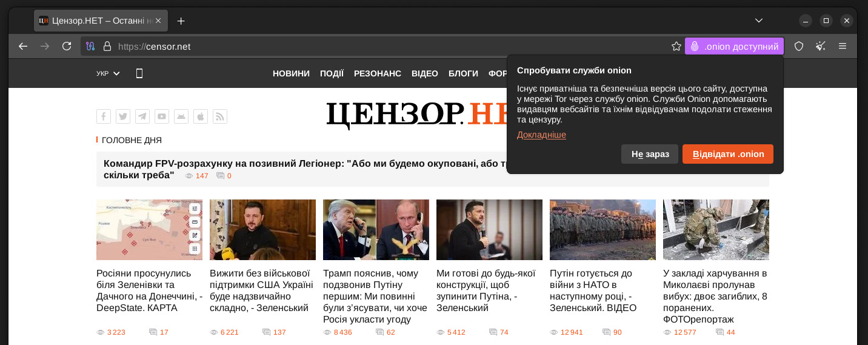Expand the УКР language dropdown
Viewport: 868px width, 345px height.
[x=108, y=73]
